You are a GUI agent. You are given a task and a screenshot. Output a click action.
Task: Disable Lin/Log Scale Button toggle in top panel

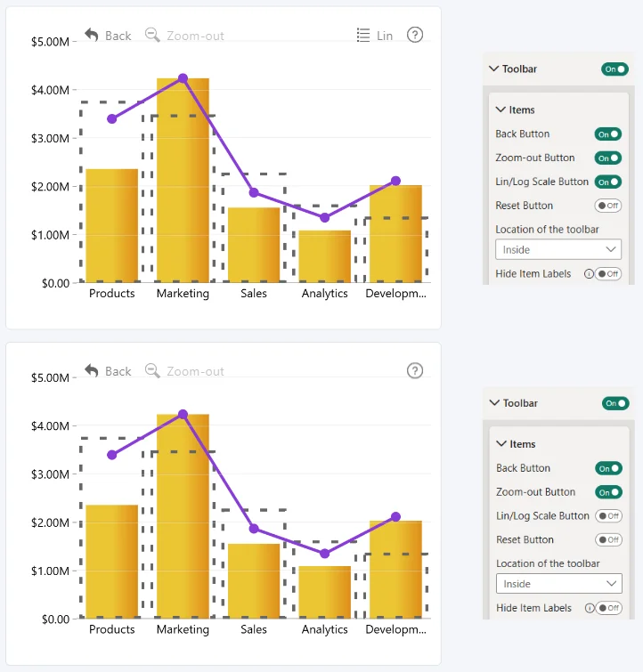(608, 182)
